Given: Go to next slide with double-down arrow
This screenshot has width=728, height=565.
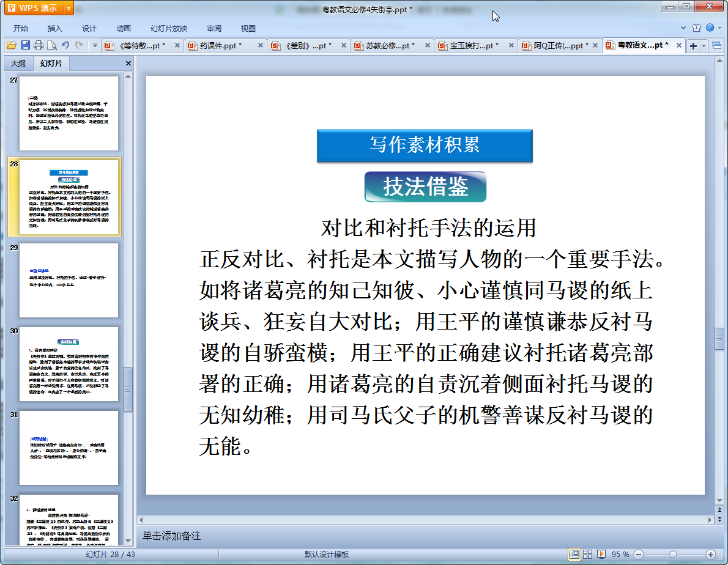Looking at the screenshot, I should click(x=719, y=519).
